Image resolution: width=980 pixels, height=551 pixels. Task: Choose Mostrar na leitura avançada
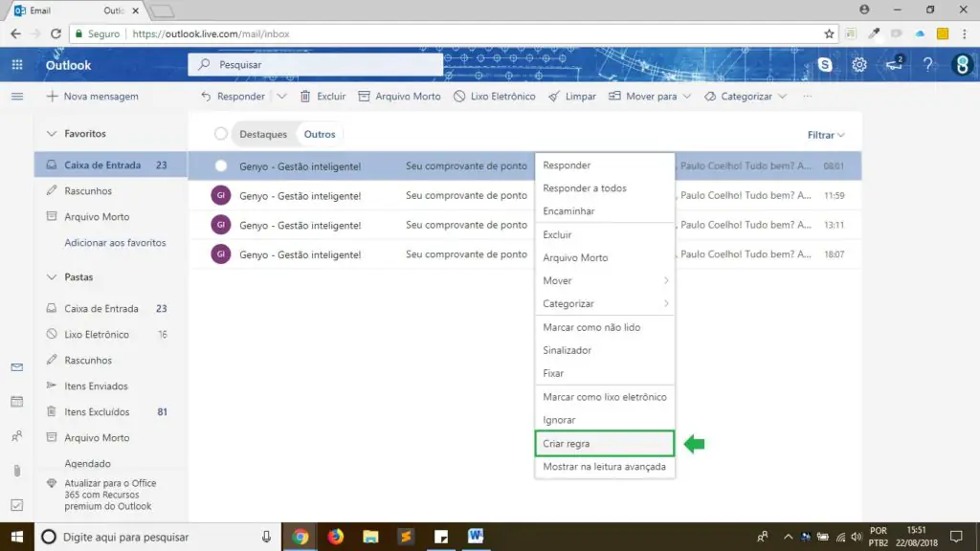605,467
